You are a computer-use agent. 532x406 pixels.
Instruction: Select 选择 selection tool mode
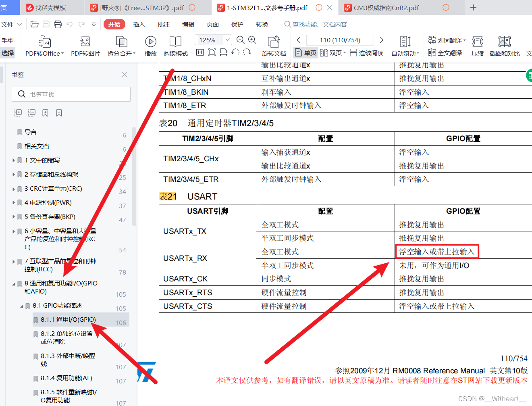(x=8, y=53)
